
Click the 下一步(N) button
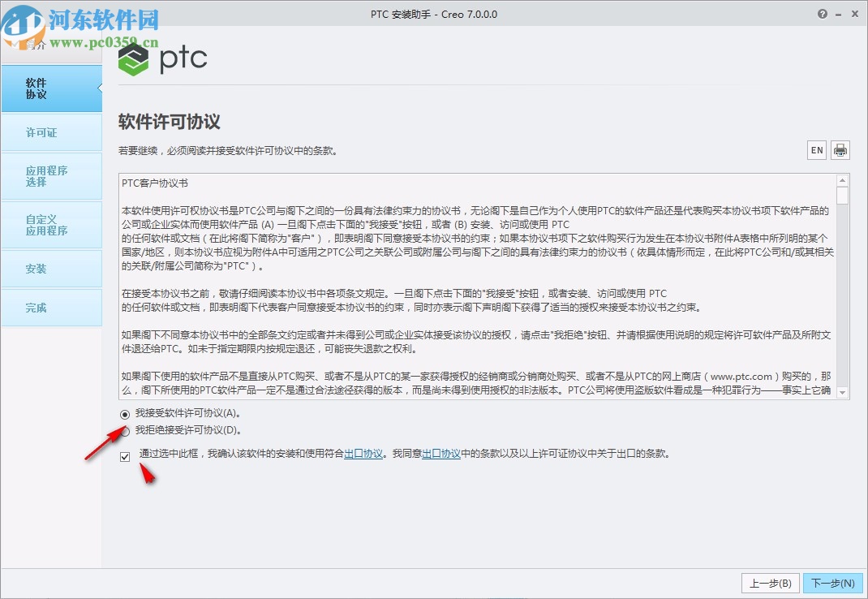[x=832, y=583]
